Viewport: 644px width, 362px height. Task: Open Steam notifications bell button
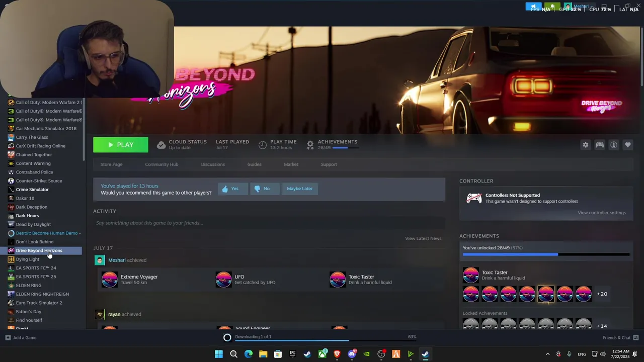coord(552,7)
